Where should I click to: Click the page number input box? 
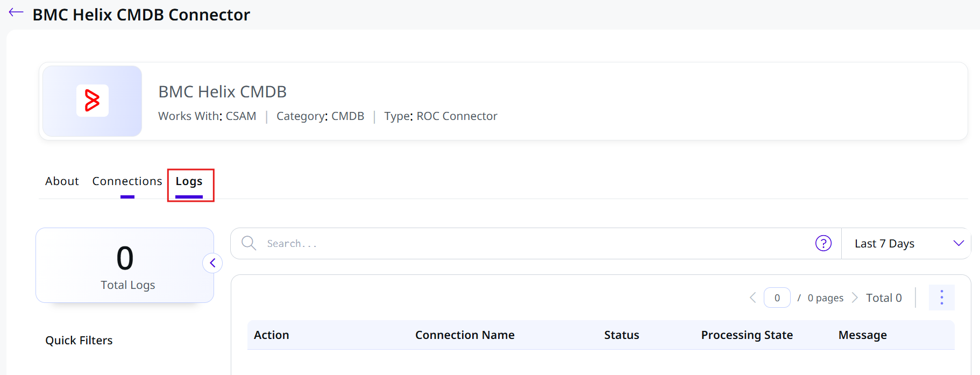[777, 298]
